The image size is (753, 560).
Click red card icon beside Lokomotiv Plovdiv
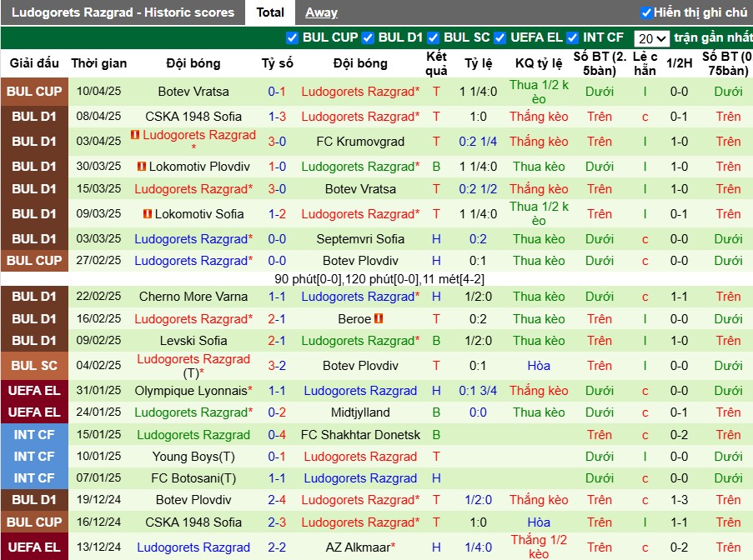[142, 167]
